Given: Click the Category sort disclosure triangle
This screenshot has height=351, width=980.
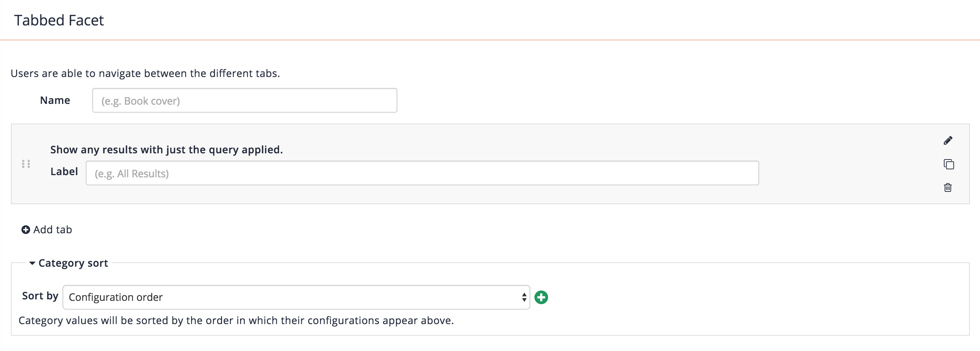Looking at the screenshot, I should point(33,263).
